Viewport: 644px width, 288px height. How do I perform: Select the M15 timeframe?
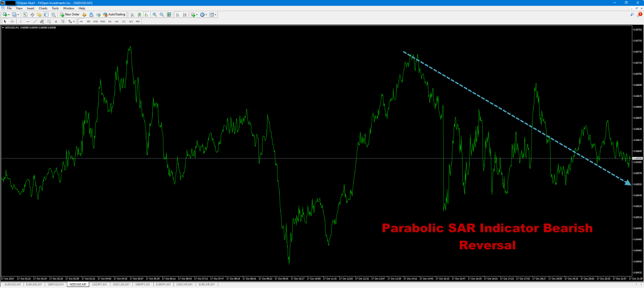(x=96, y=21)
